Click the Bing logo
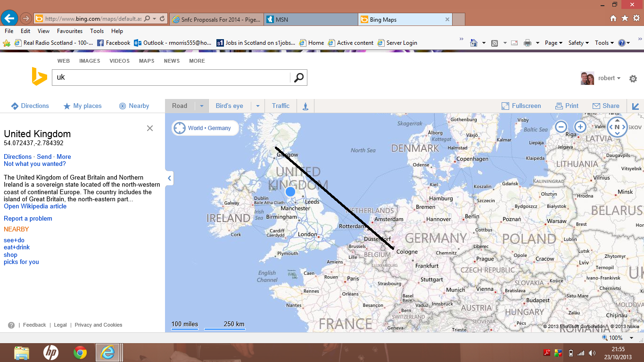 (x=39, y=76)
